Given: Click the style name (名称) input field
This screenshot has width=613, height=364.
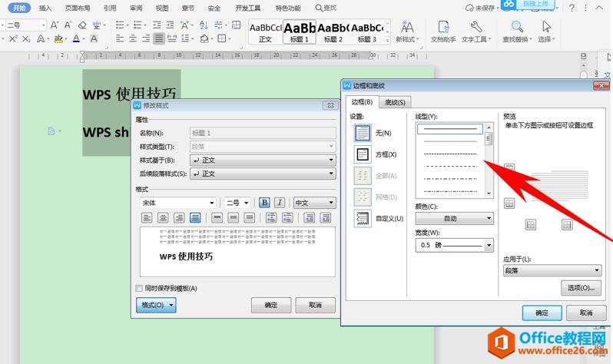Looking at the screenshot, I should click(263, 133).
